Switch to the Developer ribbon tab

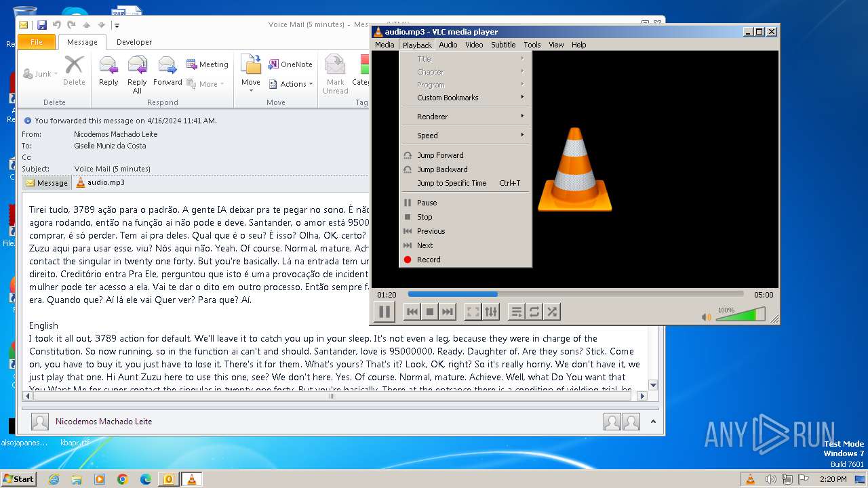134,42
